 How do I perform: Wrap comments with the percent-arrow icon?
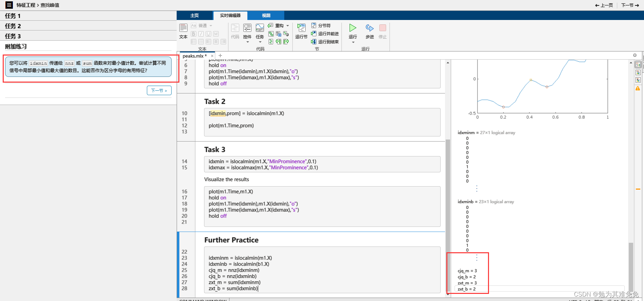tap(286, 34)
